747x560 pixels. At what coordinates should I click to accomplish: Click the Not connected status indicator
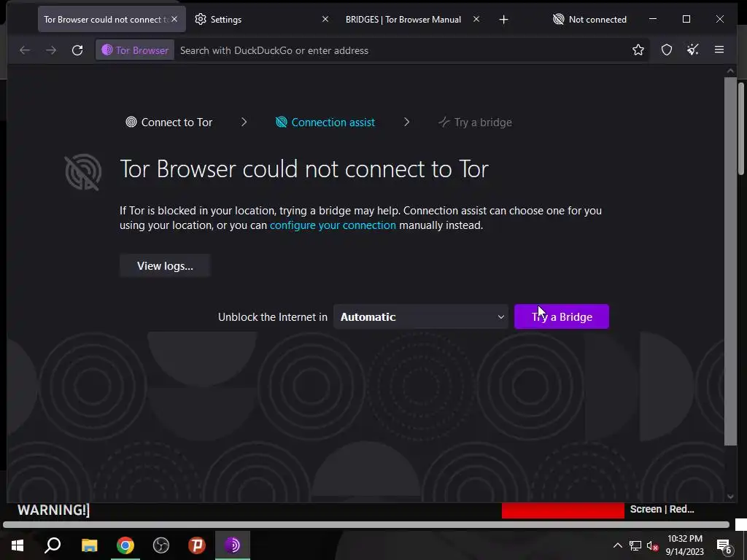pyautogui.click(x=589, y=20)
